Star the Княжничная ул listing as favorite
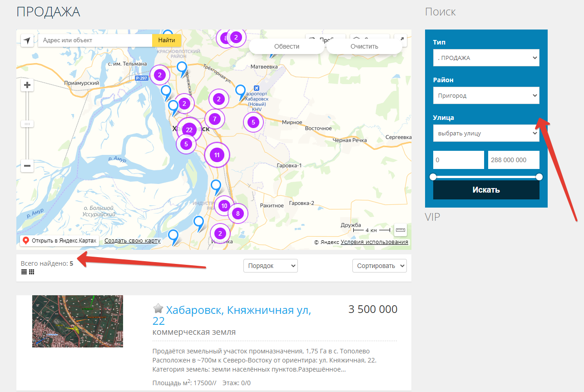 158,309
